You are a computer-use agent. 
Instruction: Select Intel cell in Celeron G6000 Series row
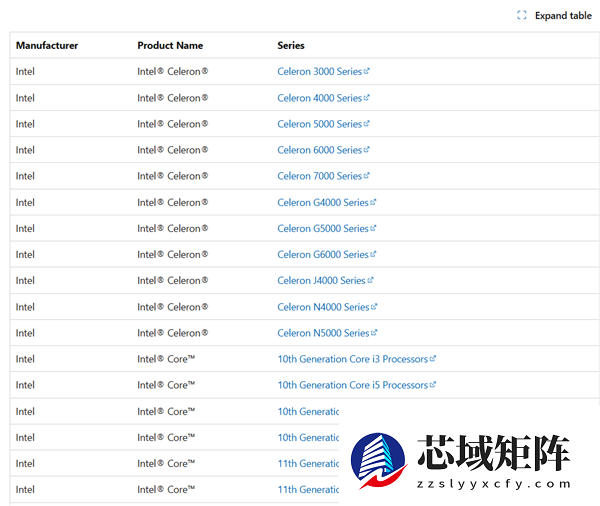point(25,255)
